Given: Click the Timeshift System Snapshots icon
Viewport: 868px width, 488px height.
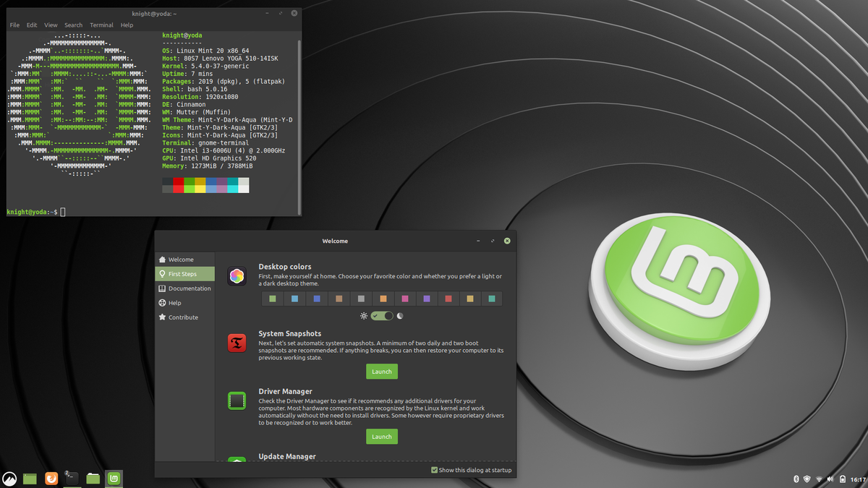Looking at the screenshot, I should [237, 343].
